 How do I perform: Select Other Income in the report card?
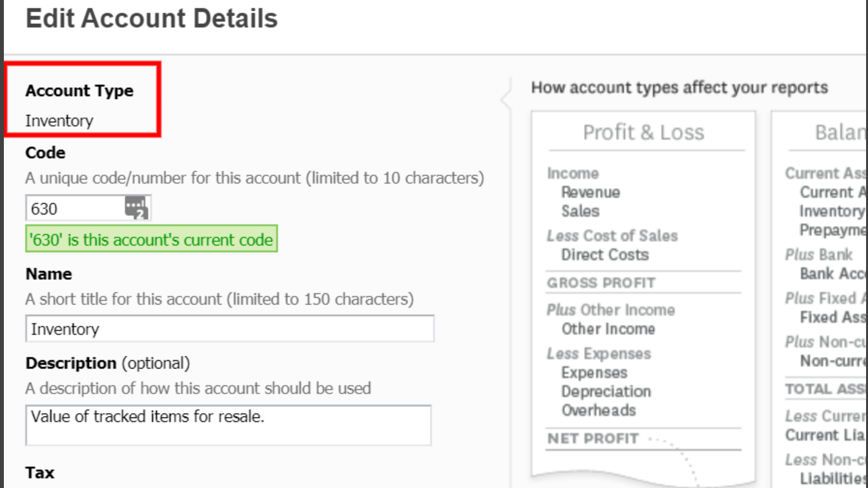pos(608,329)
